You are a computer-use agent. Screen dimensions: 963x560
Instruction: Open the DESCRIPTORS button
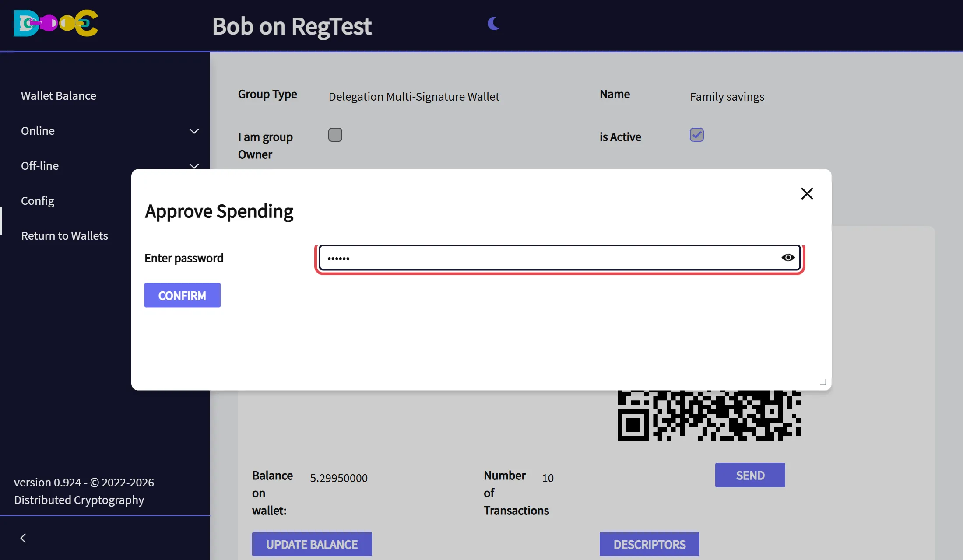click(650, 544)
